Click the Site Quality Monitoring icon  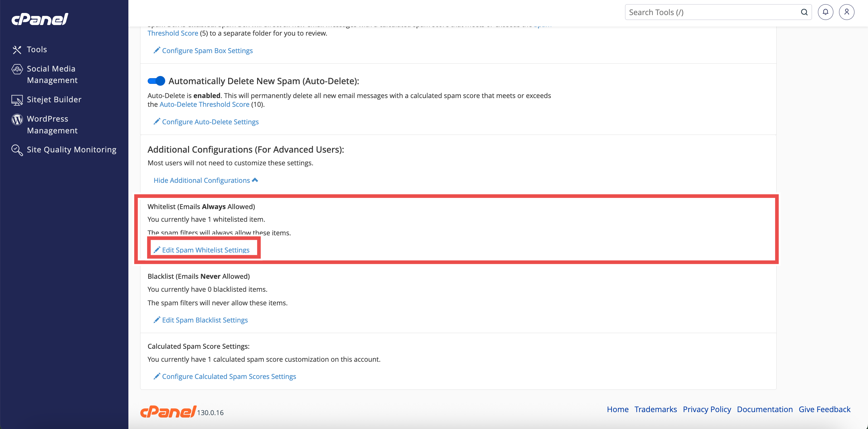click(x=17, y=150)
